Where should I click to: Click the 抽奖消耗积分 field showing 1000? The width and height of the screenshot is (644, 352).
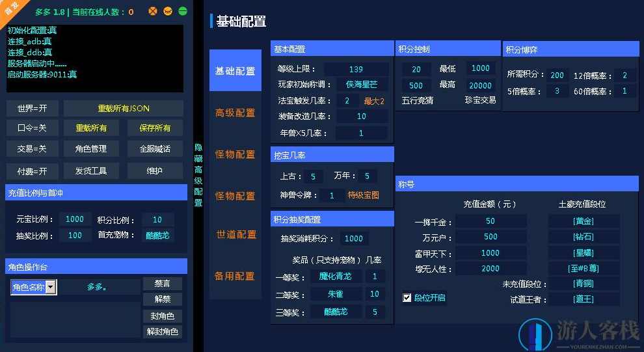[x=354, y=239]
